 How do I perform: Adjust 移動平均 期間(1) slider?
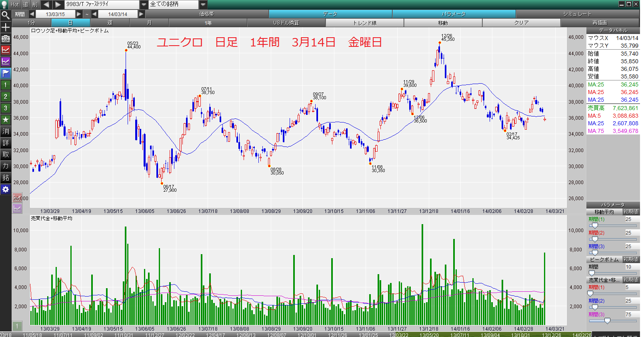pyautogui.click(x=595, y=226)
